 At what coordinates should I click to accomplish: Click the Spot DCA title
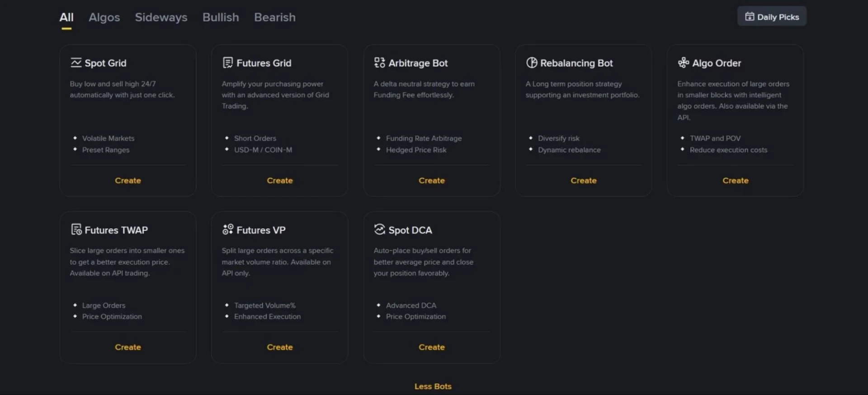[410, 230]
